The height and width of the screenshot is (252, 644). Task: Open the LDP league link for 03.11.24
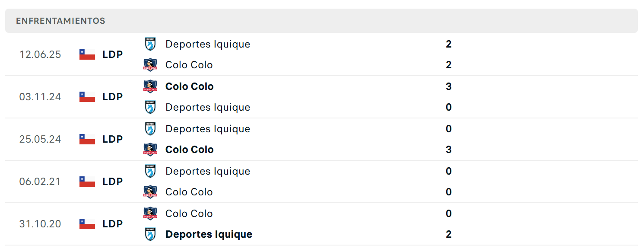113,97
